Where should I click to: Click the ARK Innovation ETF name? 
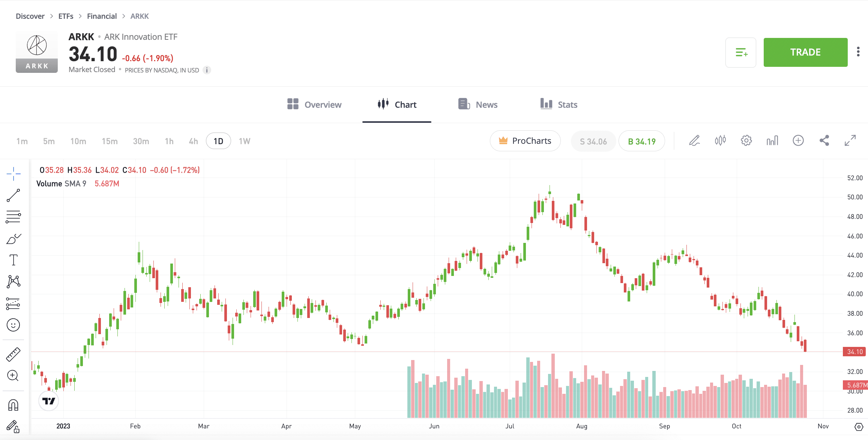pyautogui.click(x=141, y=37)
